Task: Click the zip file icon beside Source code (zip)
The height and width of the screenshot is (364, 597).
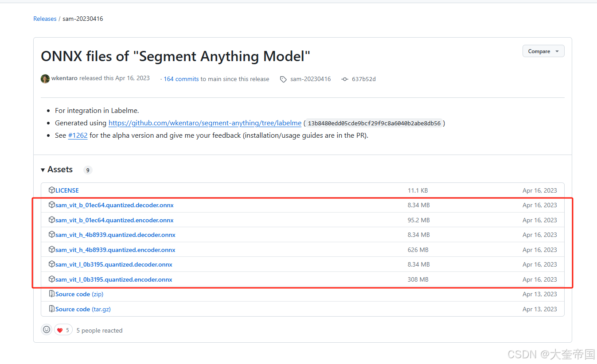Action: point(52,294)
